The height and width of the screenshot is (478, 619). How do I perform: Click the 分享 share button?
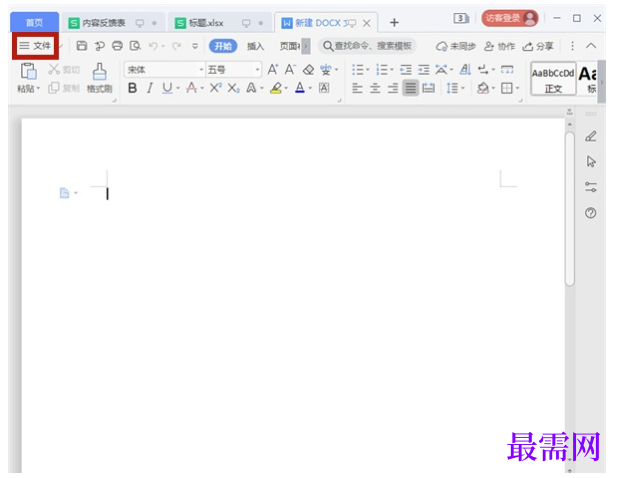click(x=538, y=47)
